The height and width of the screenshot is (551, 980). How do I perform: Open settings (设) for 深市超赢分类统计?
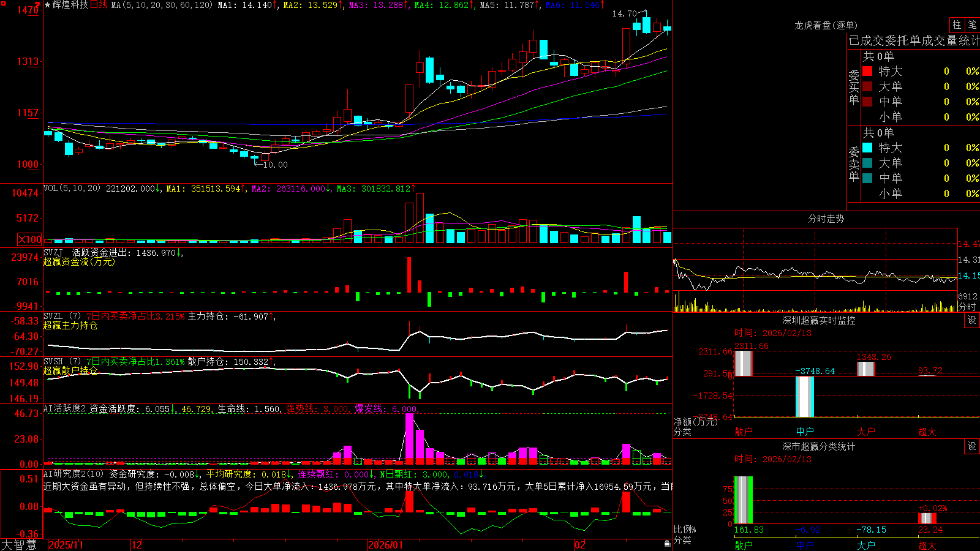(972, 446)
